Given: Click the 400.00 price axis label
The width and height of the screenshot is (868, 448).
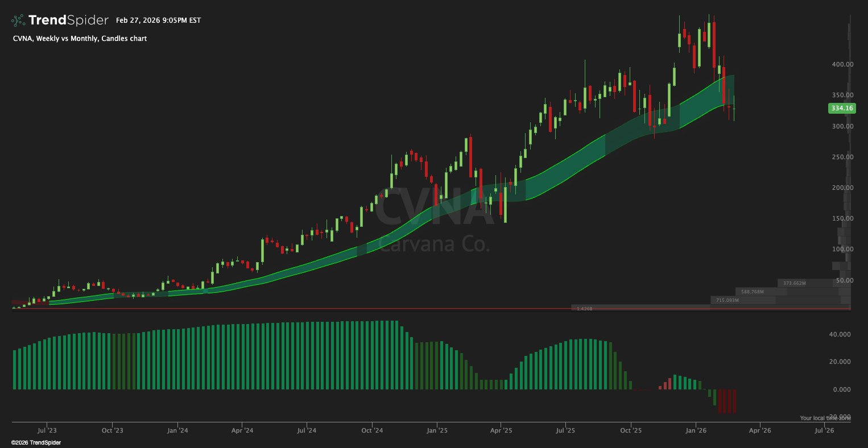Looking at the screenshot, I should [x=842, y=64].
